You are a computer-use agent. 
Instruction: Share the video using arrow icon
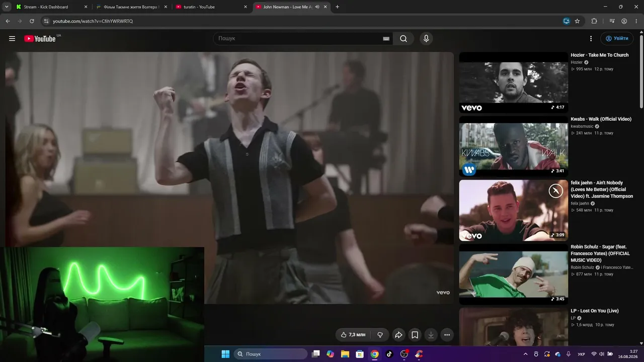[x=398, y=335]
